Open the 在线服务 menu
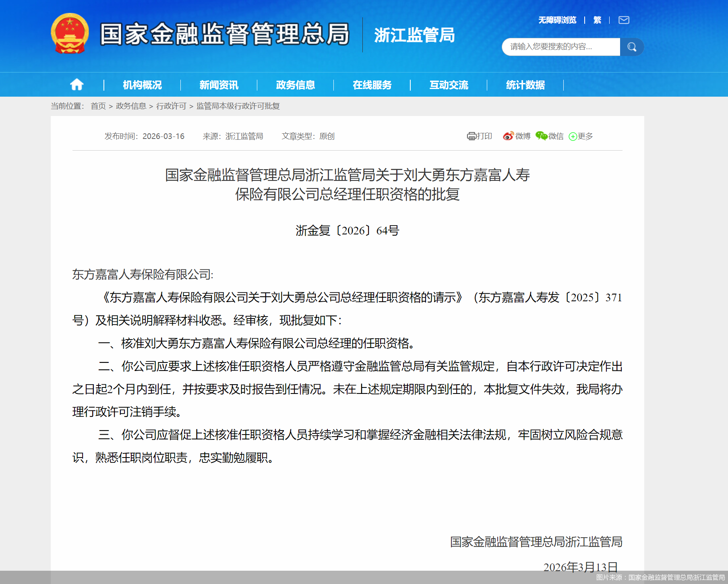 click(x=372, y=85)
